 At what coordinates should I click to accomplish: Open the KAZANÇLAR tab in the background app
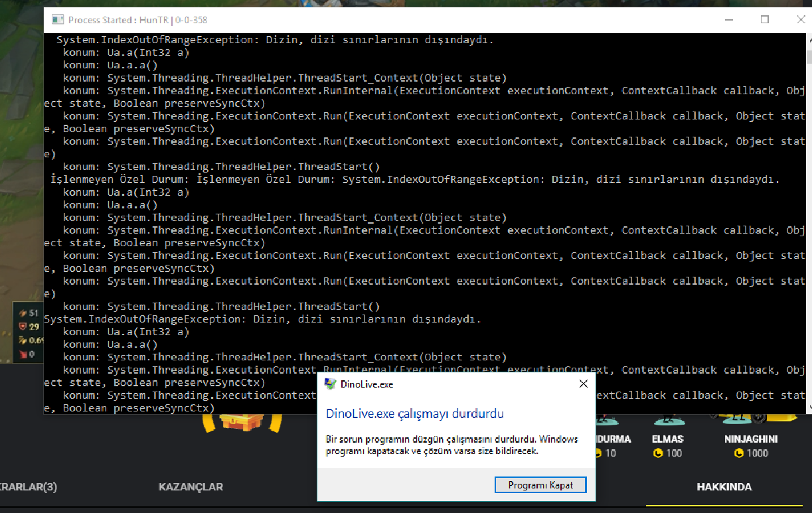[x=191, y=486]
